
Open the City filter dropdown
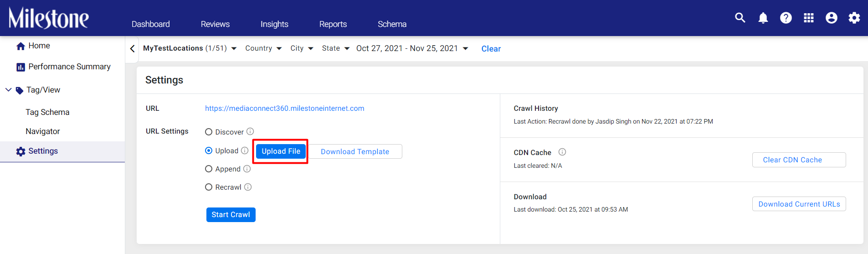302,48
